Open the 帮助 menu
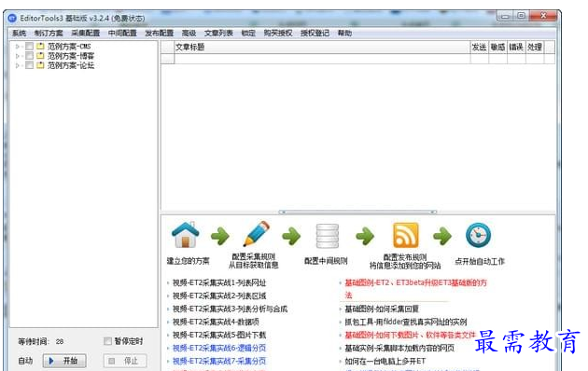The height and width of the screenshot is (371, 588). click(x=344, y=33)
